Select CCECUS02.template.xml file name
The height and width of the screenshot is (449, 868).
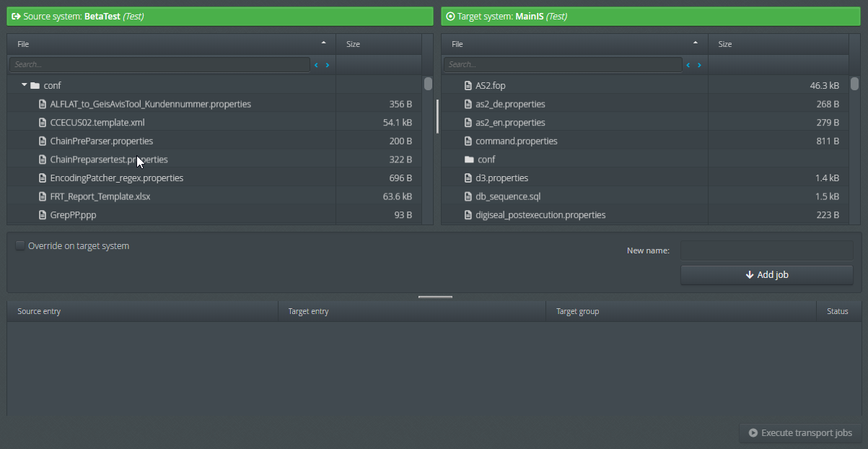[x=97, y=123]
